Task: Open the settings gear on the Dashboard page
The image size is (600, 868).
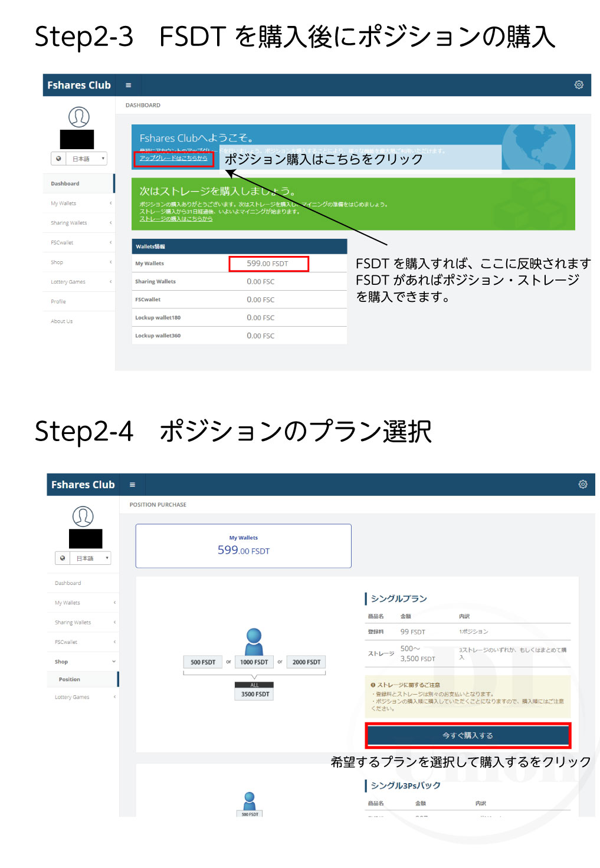Action: (x=579, y=85)
